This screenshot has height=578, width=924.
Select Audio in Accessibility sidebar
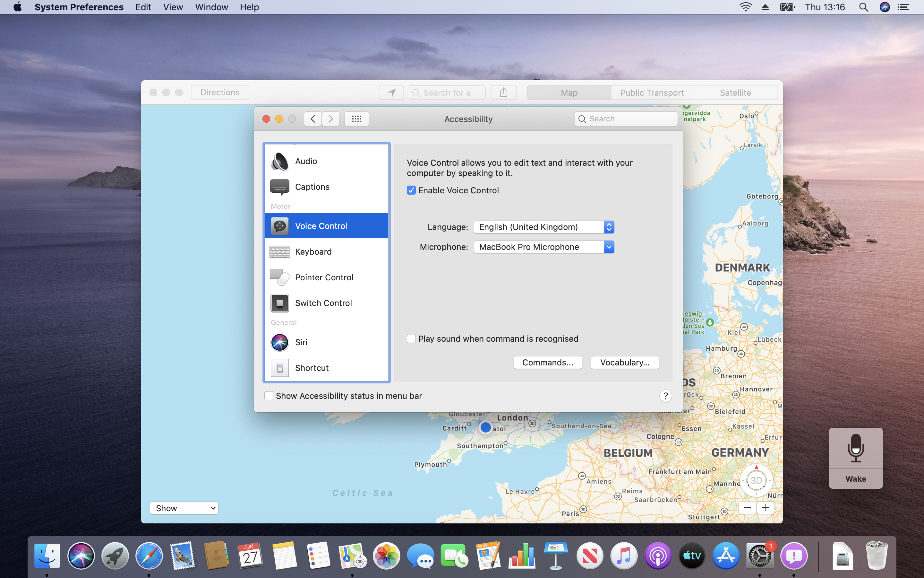tap(327, 161)
